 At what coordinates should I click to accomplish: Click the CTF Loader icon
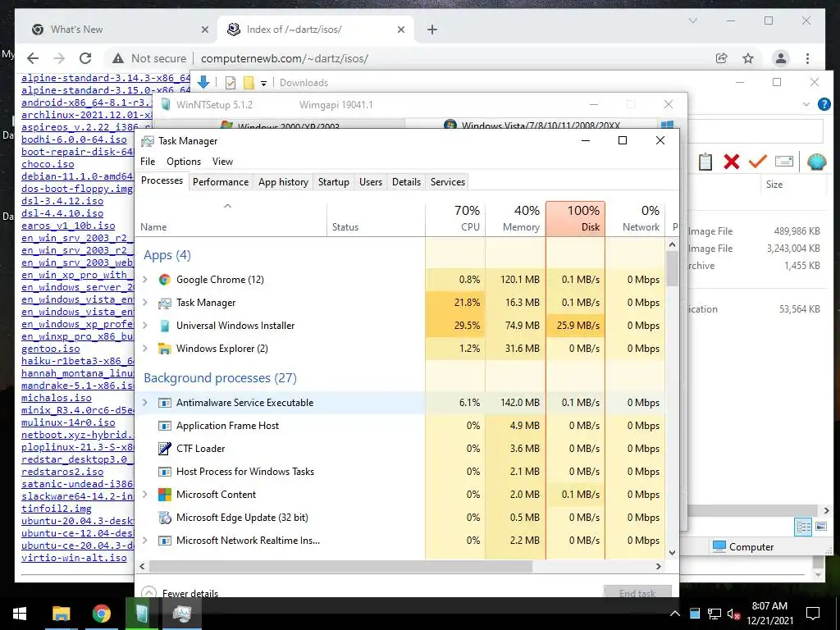(164, 449)
